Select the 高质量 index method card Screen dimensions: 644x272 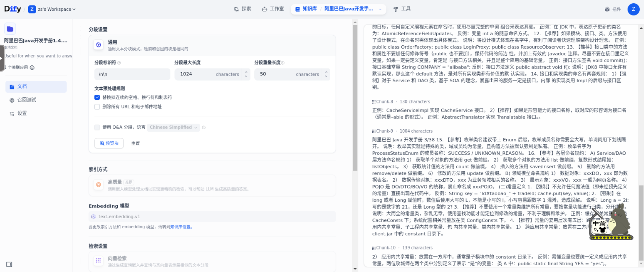tap(212, 185)
